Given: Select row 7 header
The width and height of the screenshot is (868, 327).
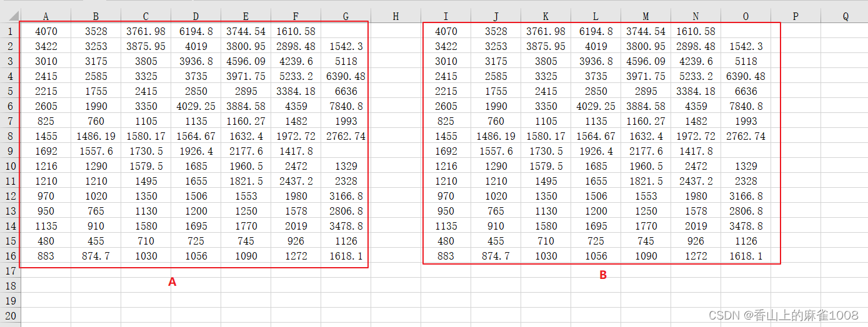Looking at the screenshot, I should click(x=11, y=121).
